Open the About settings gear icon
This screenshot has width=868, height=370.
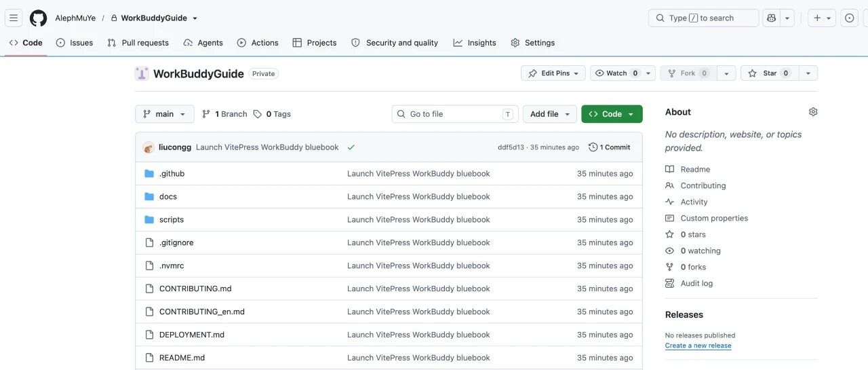(x=813, y=112)
